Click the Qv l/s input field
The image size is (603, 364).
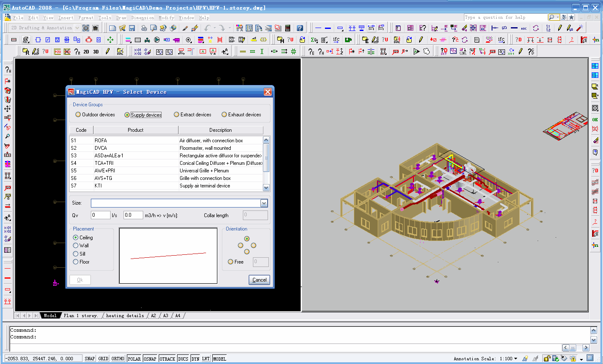(x=100, y=215)
